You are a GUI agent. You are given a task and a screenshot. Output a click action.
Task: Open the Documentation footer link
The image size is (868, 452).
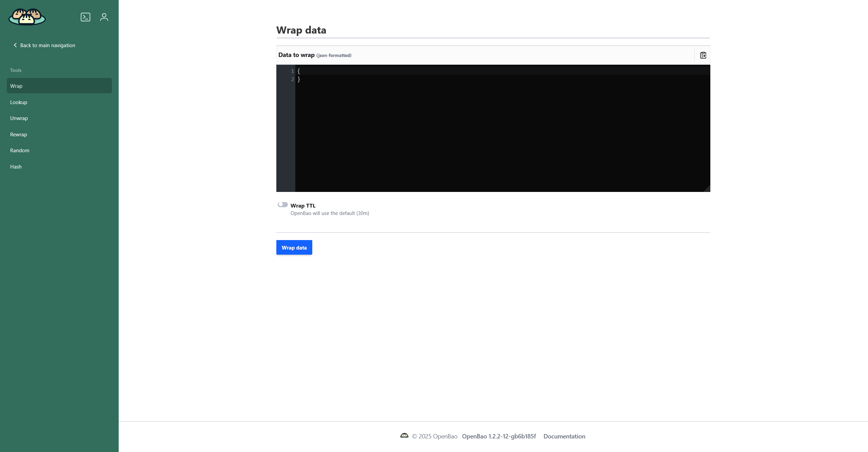tap(564, 436)
